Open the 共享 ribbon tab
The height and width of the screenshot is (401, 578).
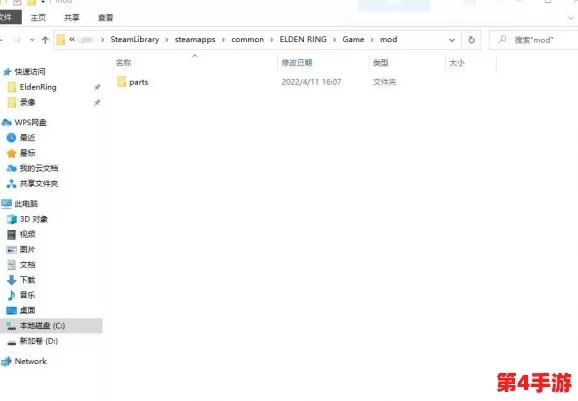coord(72,18)
